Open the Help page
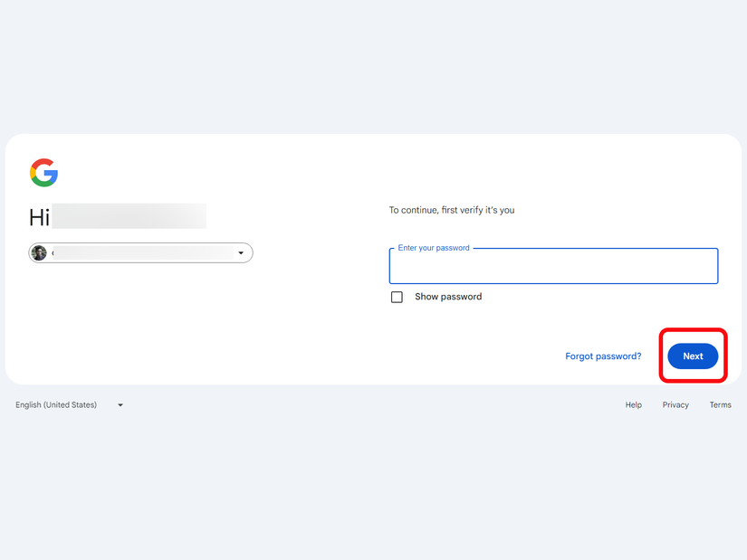Viewport: 747px width, 560px height. point(633,404)
